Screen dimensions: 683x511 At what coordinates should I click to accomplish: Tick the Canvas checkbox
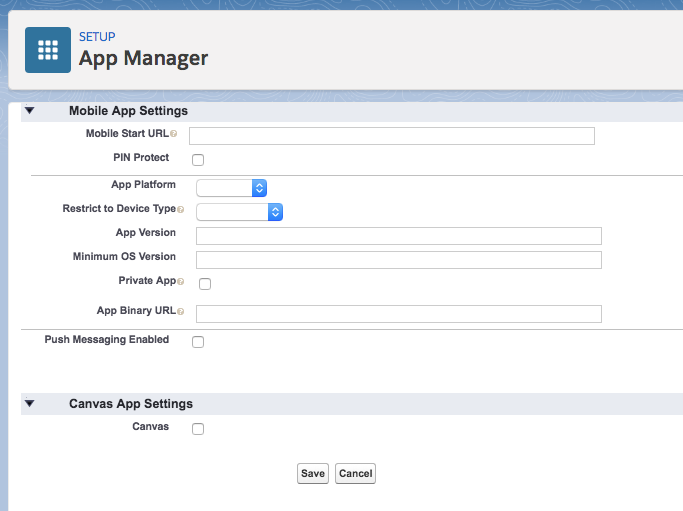point(198,429)
